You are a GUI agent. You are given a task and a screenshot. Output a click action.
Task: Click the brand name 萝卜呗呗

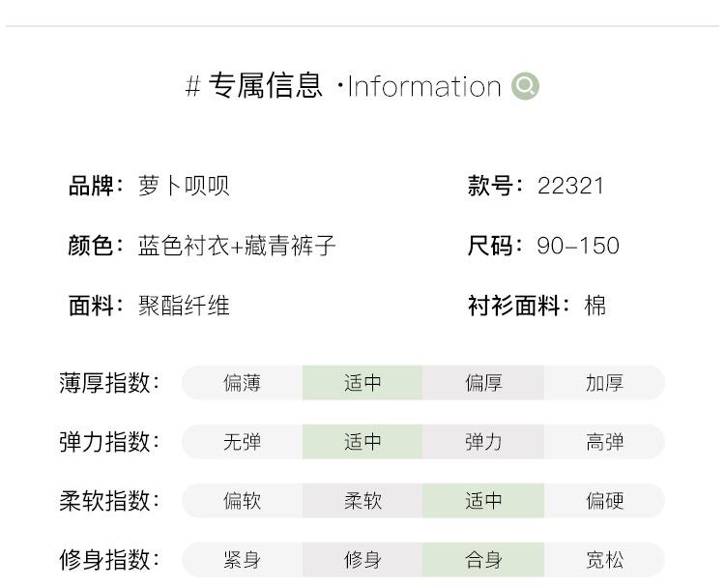click(184, 186)
